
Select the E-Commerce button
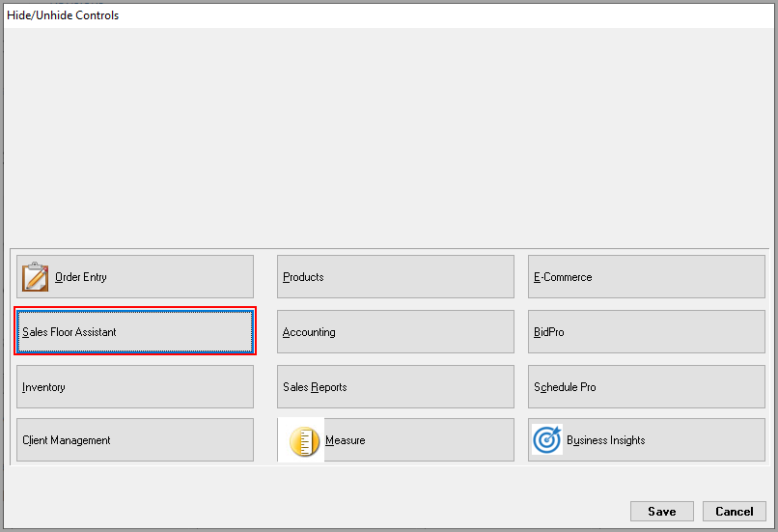click(647, 276)
